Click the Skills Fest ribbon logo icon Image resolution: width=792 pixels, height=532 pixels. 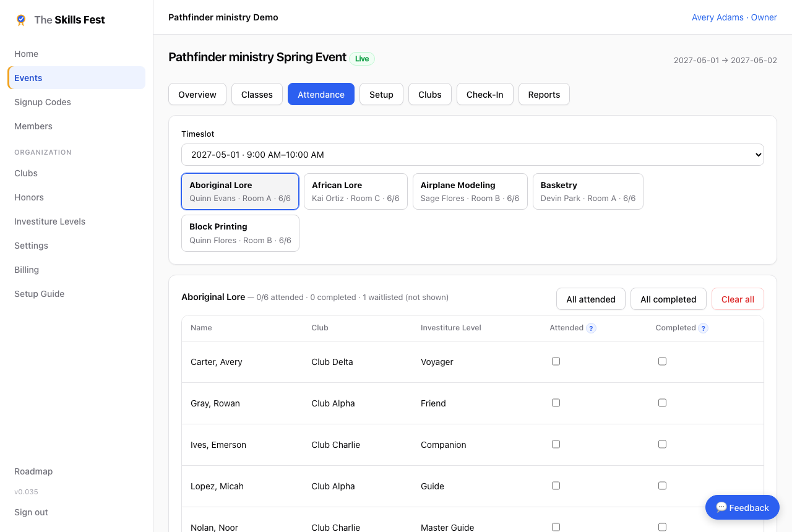[x=21, y=20]
